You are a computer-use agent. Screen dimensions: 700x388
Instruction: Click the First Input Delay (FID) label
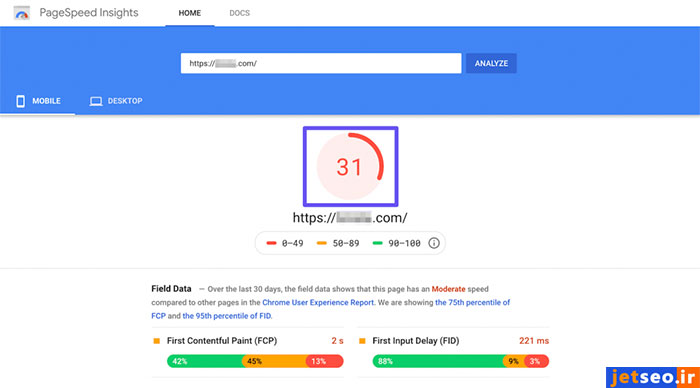point(416,341)
